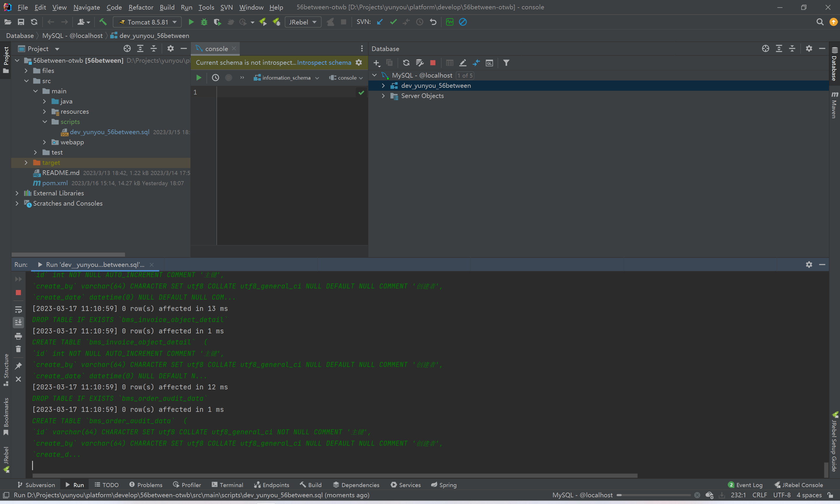Open information_schema schema selector
The width and height of the screenshot is (840, 504).
click(x=286, y=78)
